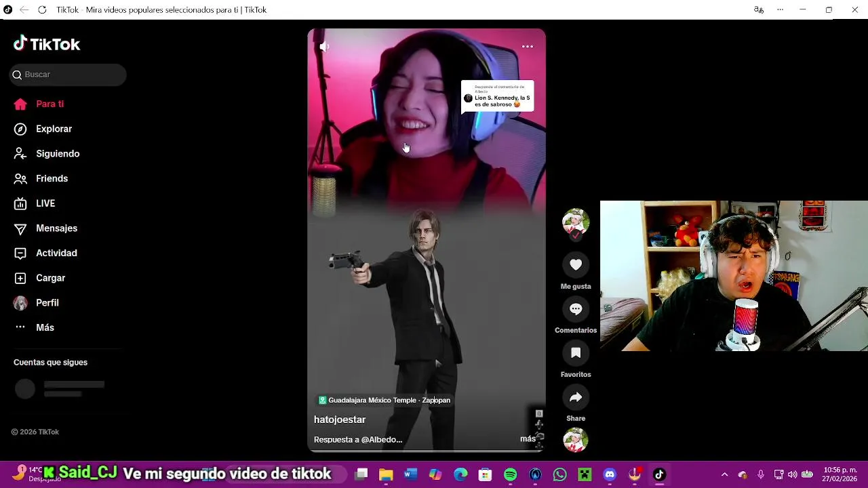Viewport: 868px width, 488px height.
Task: Open translate icon in title bar
Action: (x=759, y=9)
